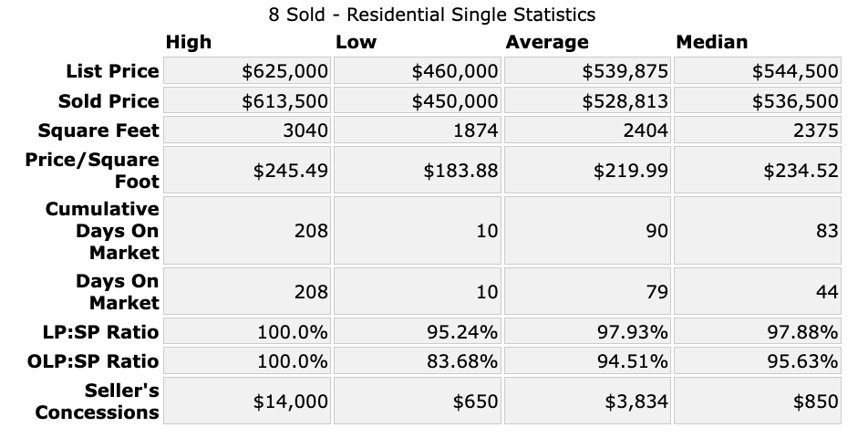
Task: Select the Median Sold Price $536,500
Action: point(795,100)
